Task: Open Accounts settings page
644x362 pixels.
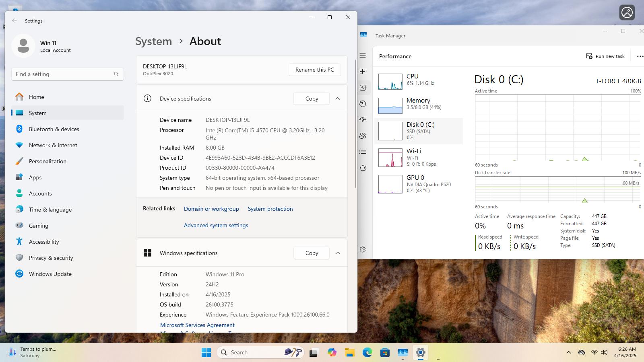Action: (67, 193)
